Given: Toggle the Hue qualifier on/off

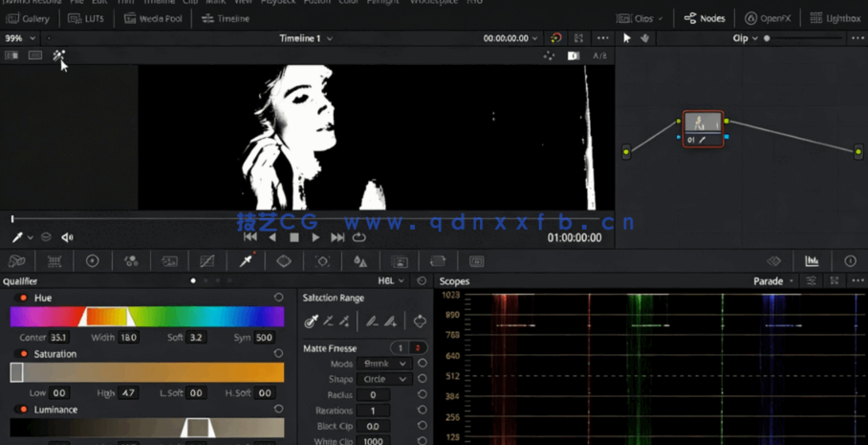Looking at the screenshot, I should [x=23, y=298].
